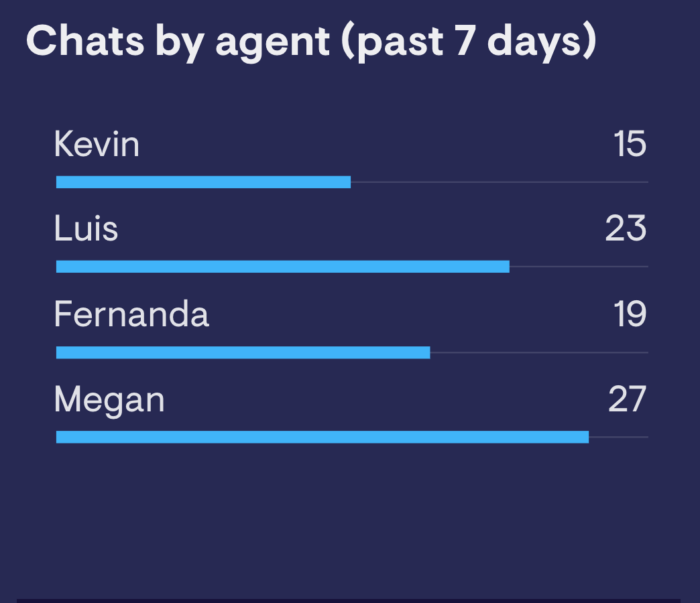Click Kevin's filled blue progress bar
The image size is (700, 603).
[204, 182]
